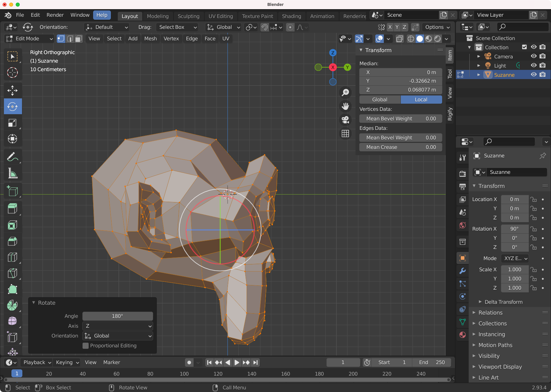
Task: Uncheck the Collection exclude checkbox
Action: coord(524,47)
